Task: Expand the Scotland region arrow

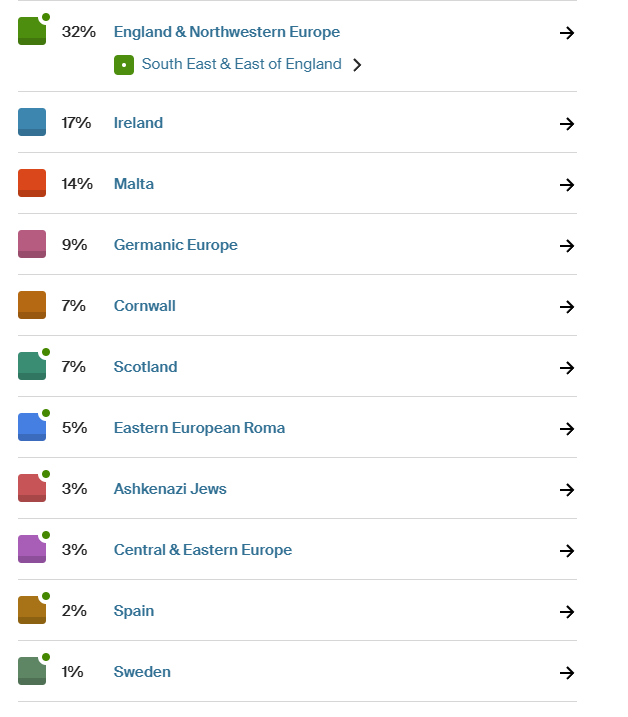Action: point(567,368)
